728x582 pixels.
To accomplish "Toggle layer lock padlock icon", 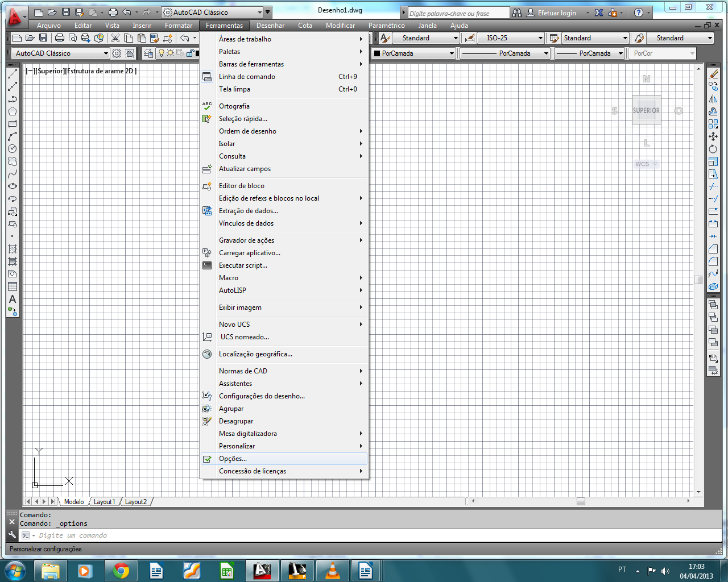I will click(x=190, y=53).
